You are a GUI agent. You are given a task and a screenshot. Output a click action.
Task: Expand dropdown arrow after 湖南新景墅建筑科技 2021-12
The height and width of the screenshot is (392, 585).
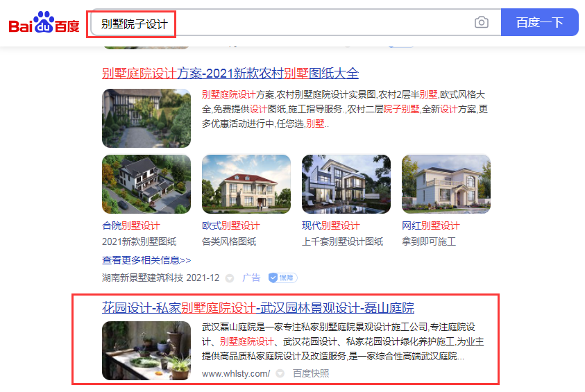[230, 278]
